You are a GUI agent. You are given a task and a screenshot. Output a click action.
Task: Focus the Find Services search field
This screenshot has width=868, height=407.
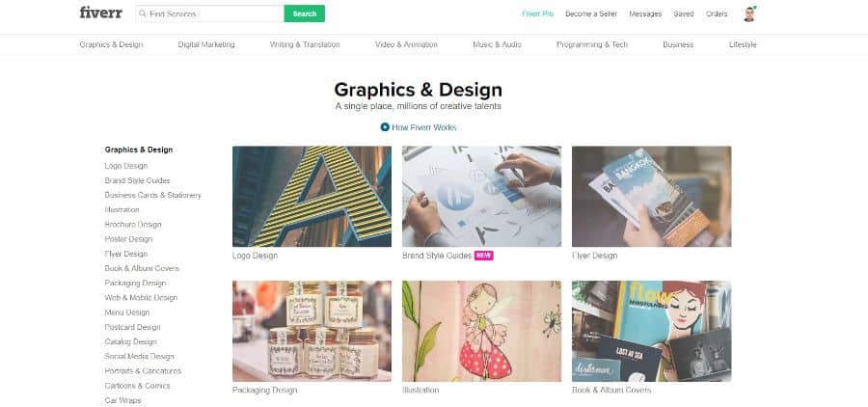(210, 14)
